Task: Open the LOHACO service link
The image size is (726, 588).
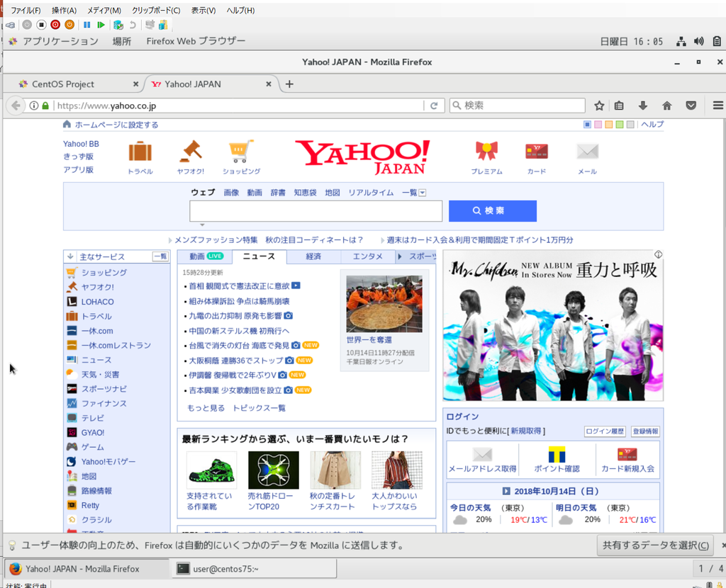Action: point(97,302)
